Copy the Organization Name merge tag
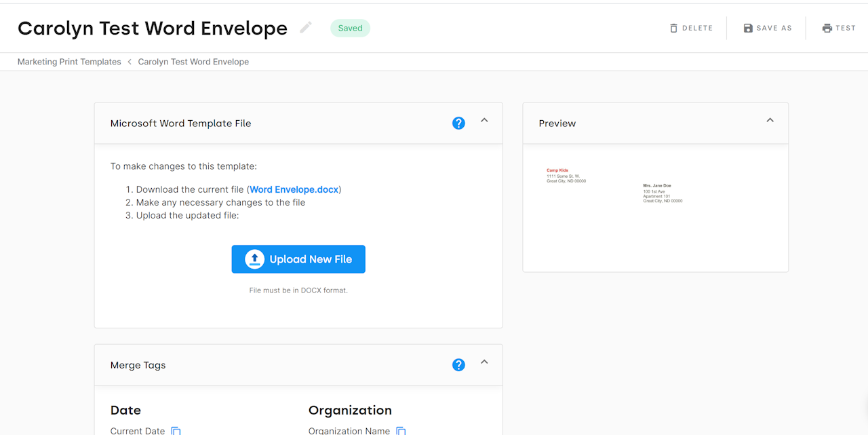 (401, 431)
